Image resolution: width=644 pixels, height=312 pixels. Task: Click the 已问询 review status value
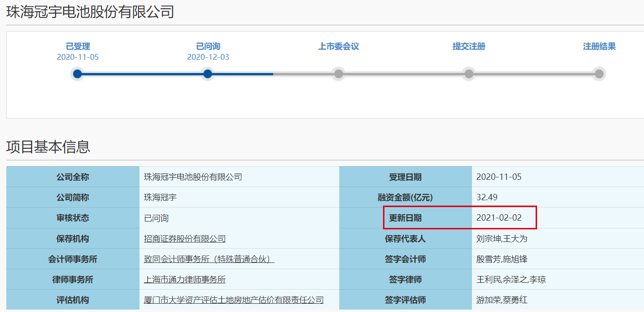pyautogui.click(x=156, y=218)
